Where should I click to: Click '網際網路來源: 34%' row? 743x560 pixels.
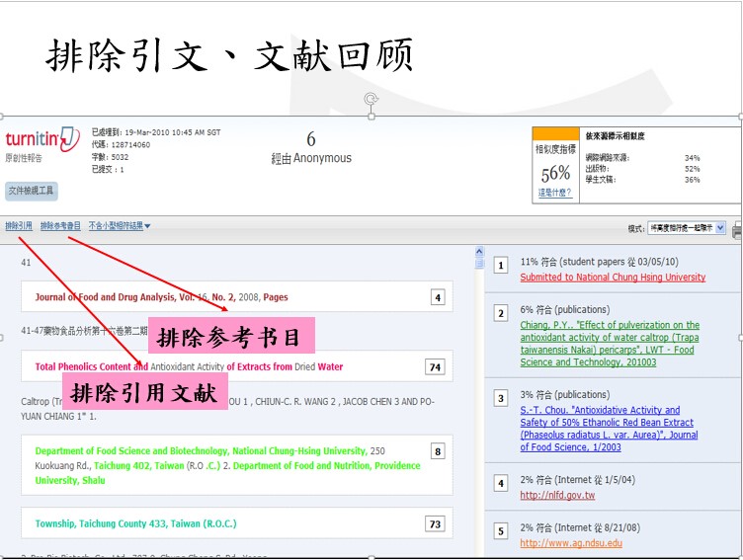(x=642, y=158)
